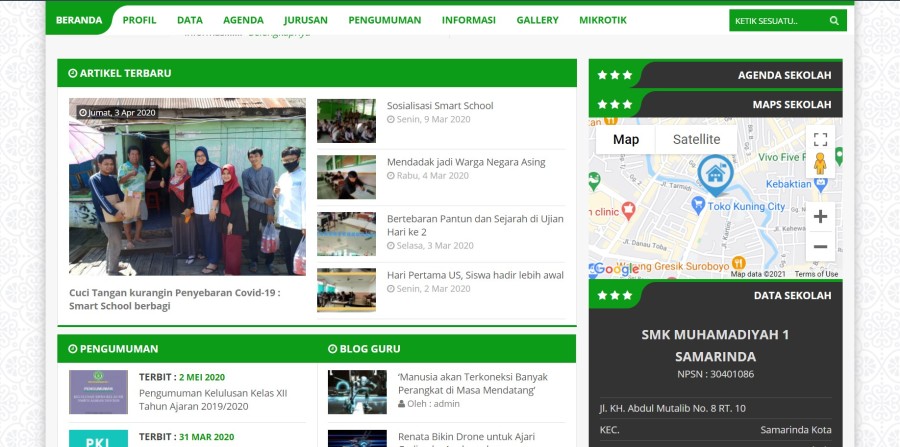
Task: Click the Terms of Use map link
Action: point(816,274)
